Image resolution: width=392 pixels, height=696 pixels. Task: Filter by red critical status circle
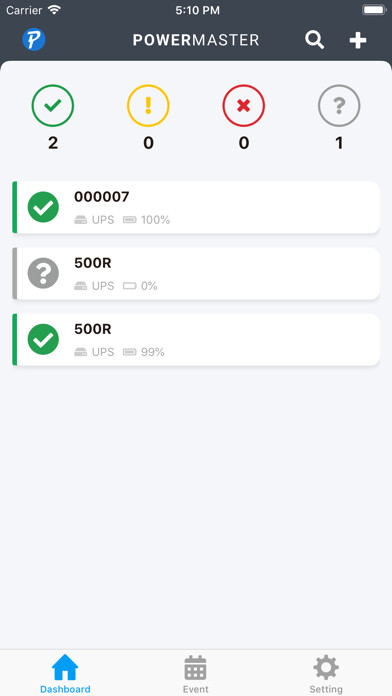(244, 106)
